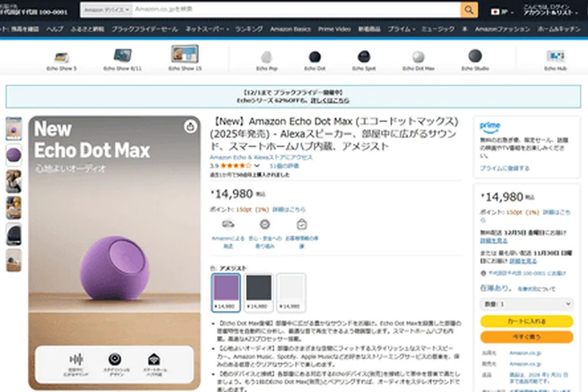Visit the Amazon Echo & Alexa store link
The width and height of the screenshot is (588, 392).
coord(261,157)
